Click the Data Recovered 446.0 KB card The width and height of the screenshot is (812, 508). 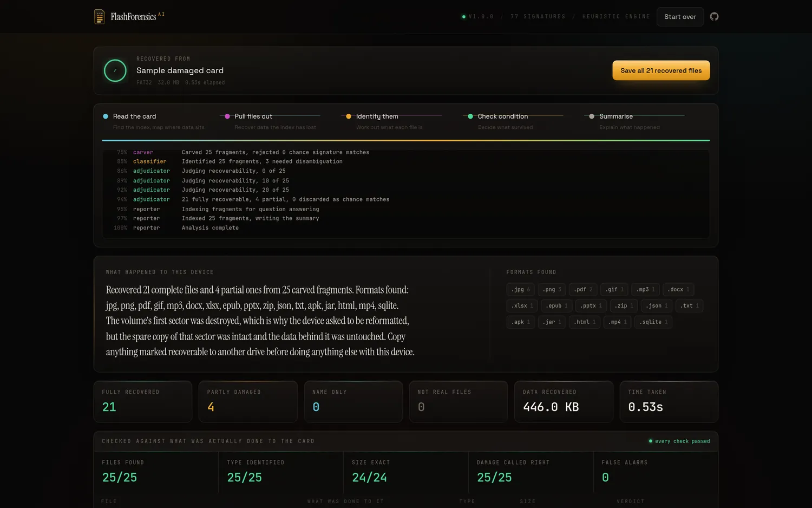(564, 402)
